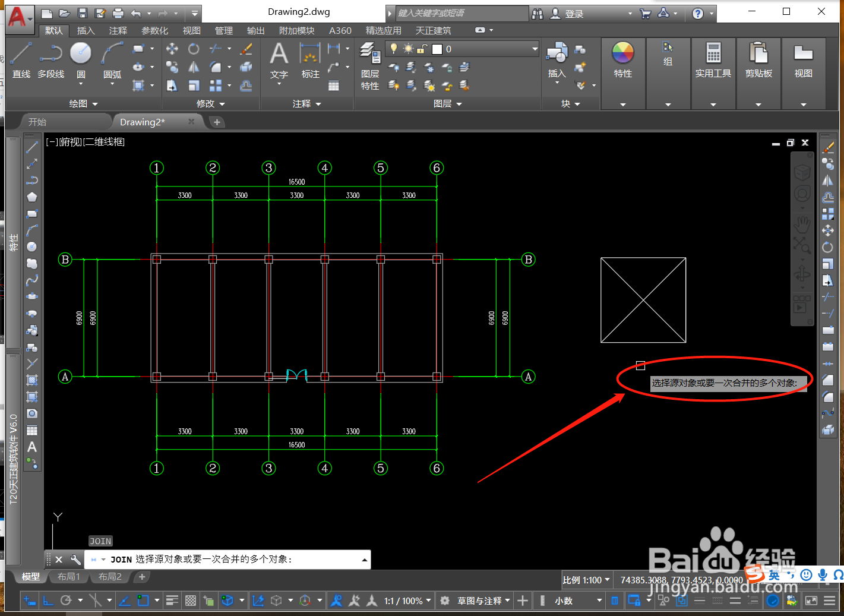Open the 小数 units dropdown
This screenshot has height=616, width=844.
pos(579,601)
